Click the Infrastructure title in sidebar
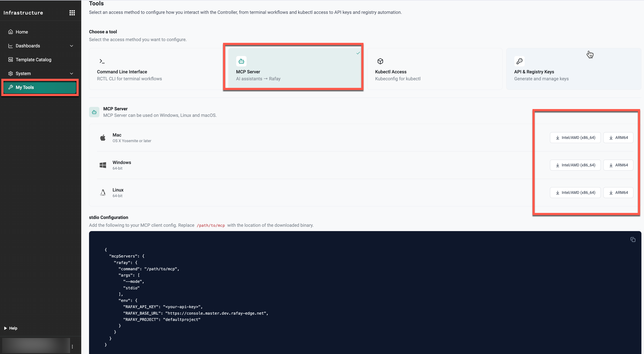 pos(23,13)
